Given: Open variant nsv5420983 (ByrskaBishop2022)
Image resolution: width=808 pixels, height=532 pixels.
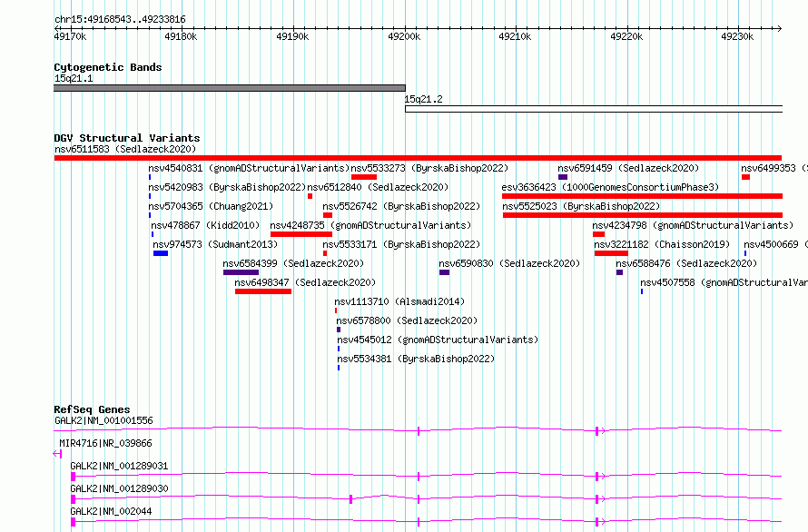Looking at the screenshot, I should click(227, 187).
